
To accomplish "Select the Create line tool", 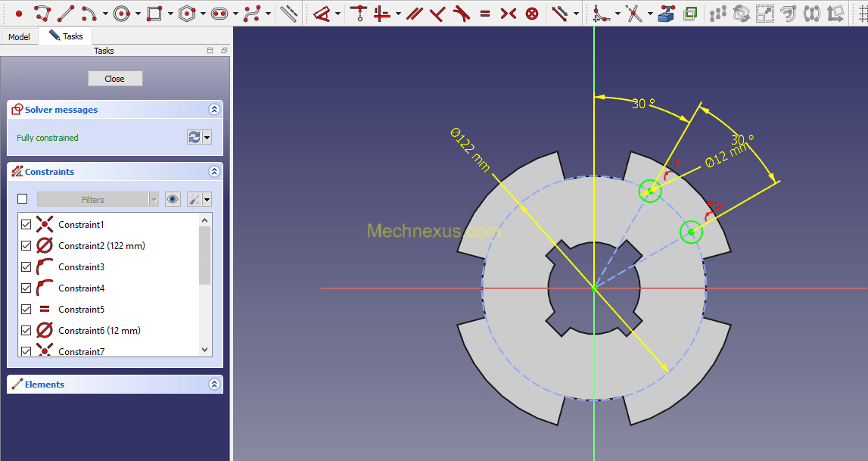I will [66, 13].
